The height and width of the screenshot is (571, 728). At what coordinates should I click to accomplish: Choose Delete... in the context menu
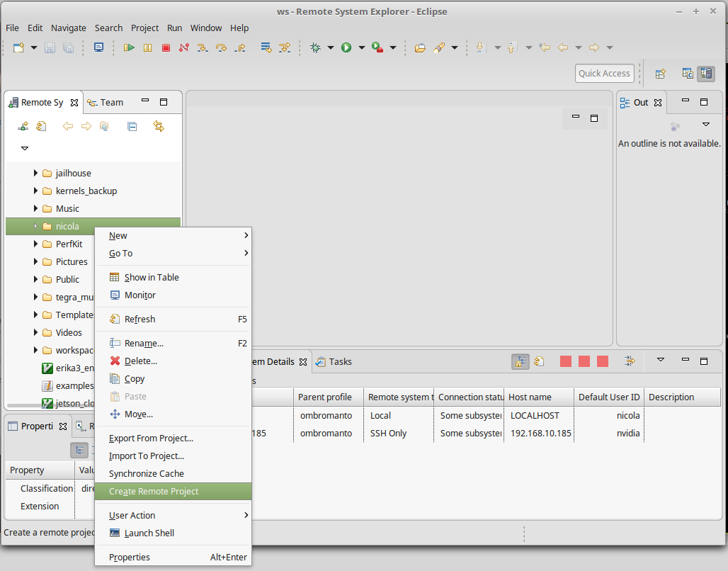pyautogui.click(x=174, y=361)
